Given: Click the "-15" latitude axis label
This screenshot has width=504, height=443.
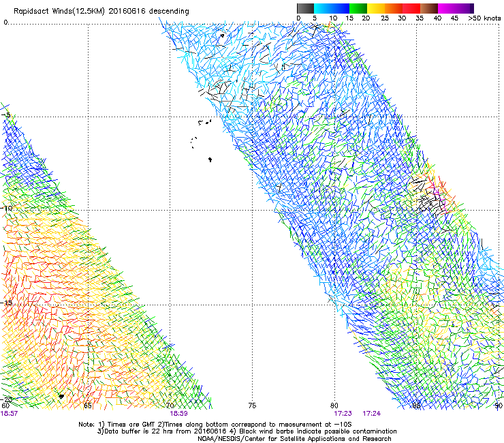Looking at the screenshot, I should pyautogui.click(x=7, y=303).
